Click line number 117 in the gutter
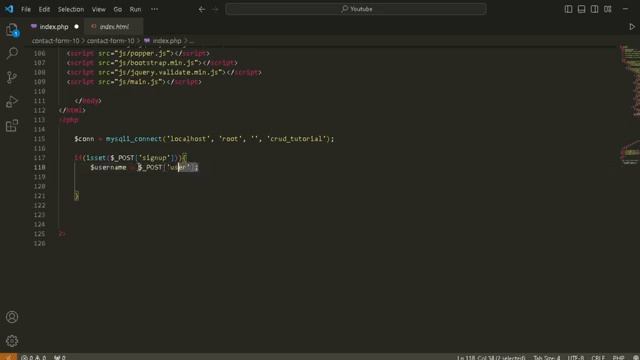Viewport: 640px width, 360px height. 40,158
